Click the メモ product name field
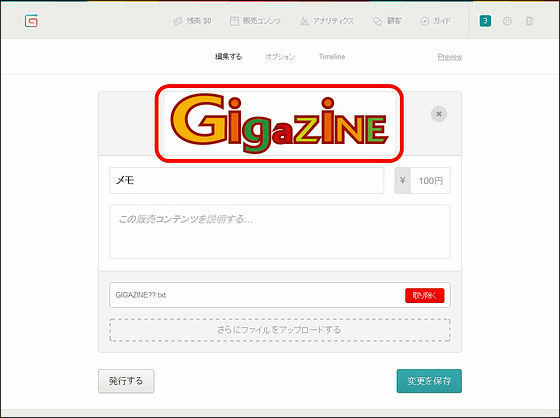The image size is (560, 418). [x=247, y=180]
